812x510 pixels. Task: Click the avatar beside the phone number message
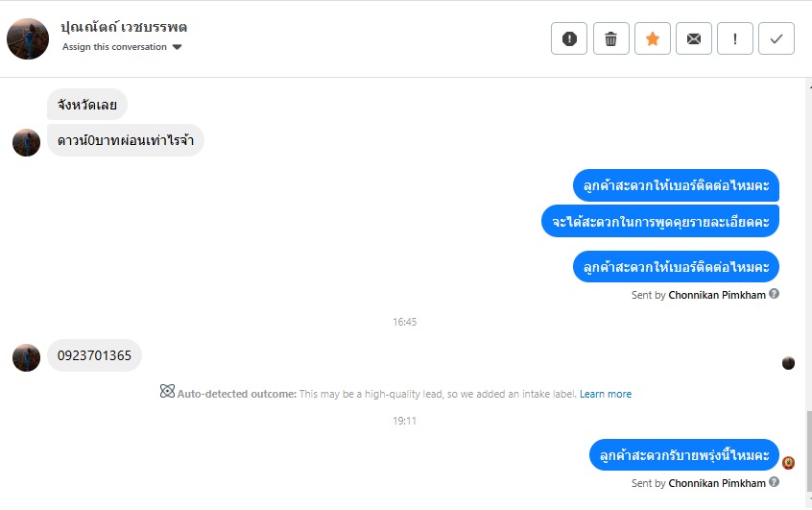click(x=26, y=357)
